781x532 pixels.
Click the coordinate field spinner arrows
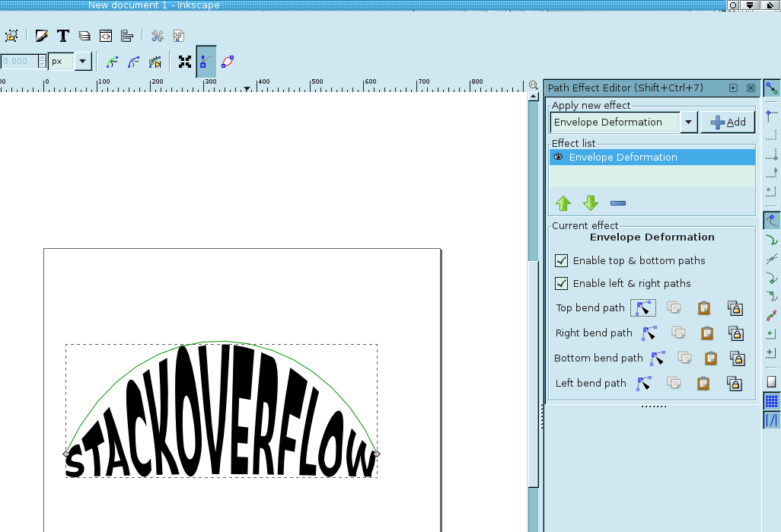tap(43, 62)
